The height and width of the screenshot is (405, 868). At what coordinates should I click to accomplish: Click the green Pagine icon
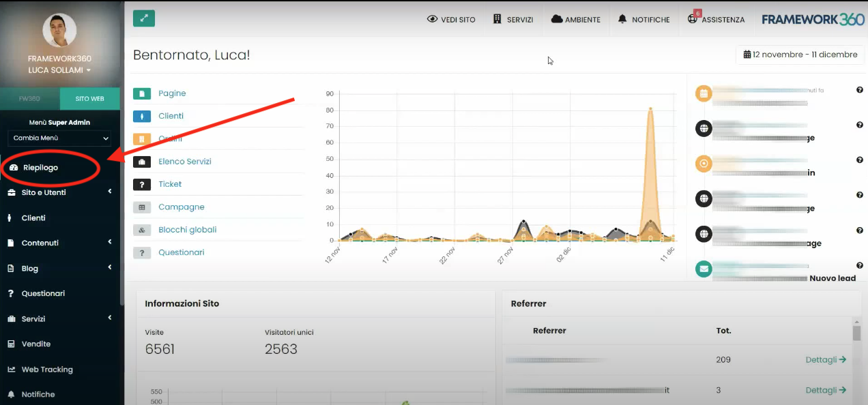(x=142, y=93)
